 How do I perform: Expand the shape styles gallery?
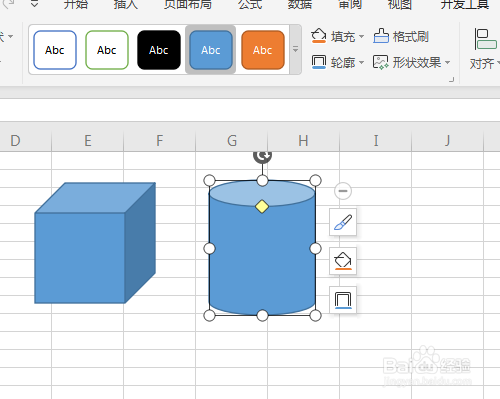click(x=295, y=49)
